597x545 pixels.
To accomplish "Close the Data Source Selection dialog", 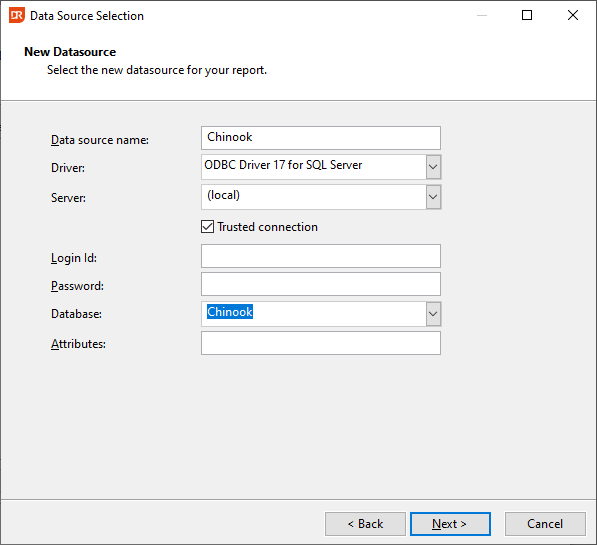I will (573, 15).
